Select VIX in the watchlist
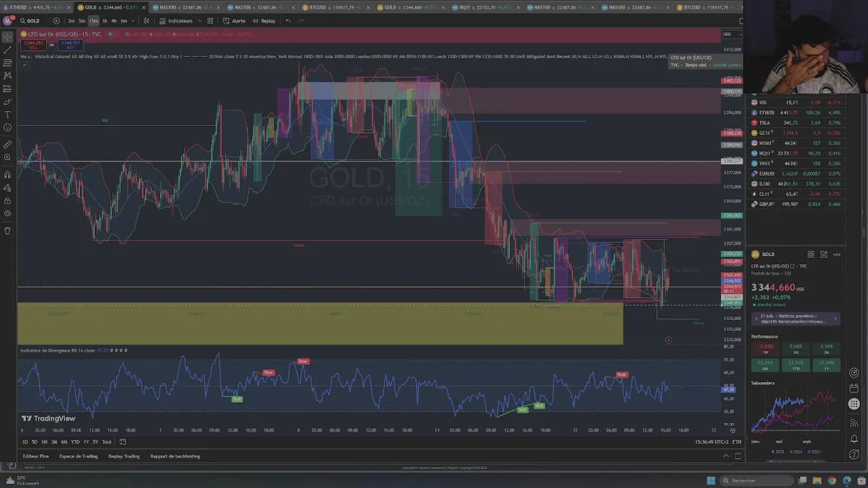Screen dimensions: 868x488 795,102
